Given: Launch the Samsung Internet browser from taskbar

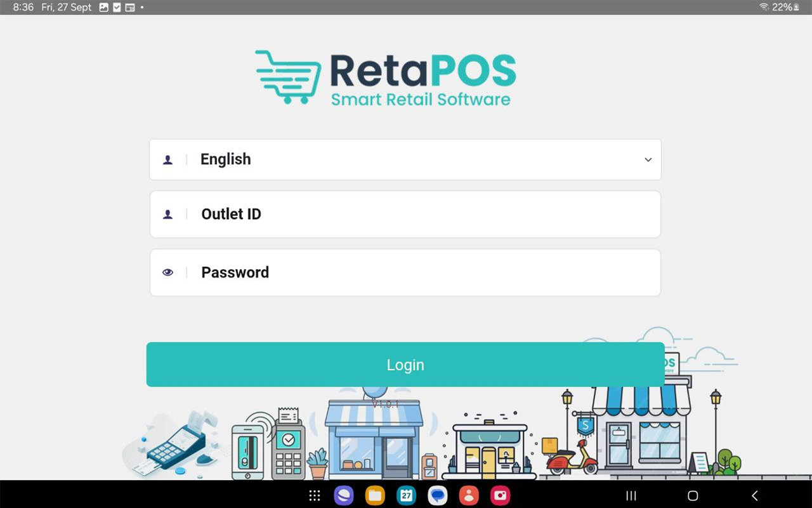Looking at the screenshot, I should 344,495.
